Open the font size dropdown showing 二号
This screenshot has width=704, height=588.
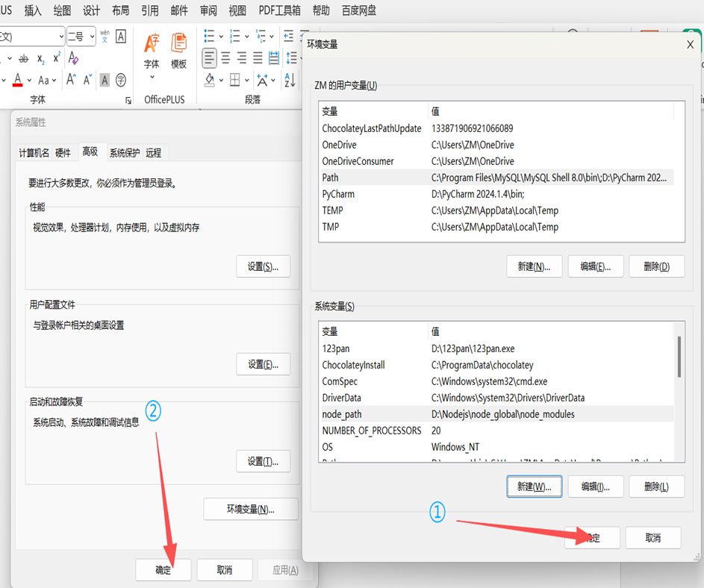coord(81,37)
